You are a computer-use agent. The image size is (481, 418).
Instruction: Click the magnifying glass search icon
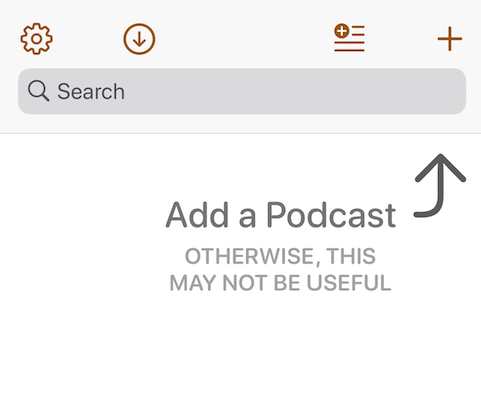pyautogui.click(x=39, y=91)
